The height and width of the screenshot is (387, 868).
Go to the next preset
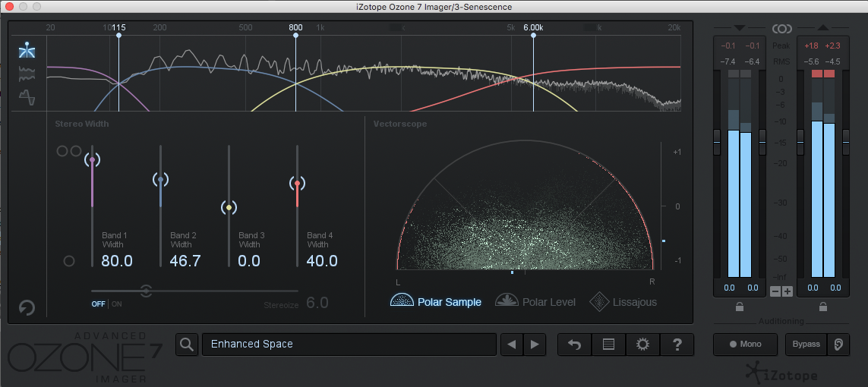pos(535,345)
